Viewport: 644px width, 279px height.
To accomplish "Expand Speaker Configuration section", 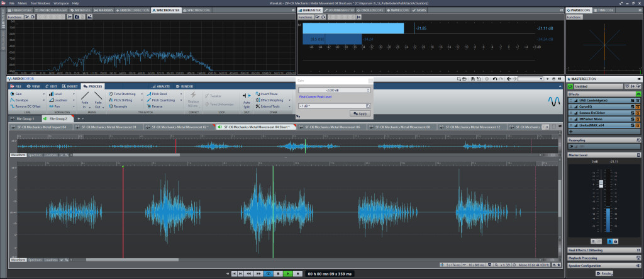I will click(604, 266).
